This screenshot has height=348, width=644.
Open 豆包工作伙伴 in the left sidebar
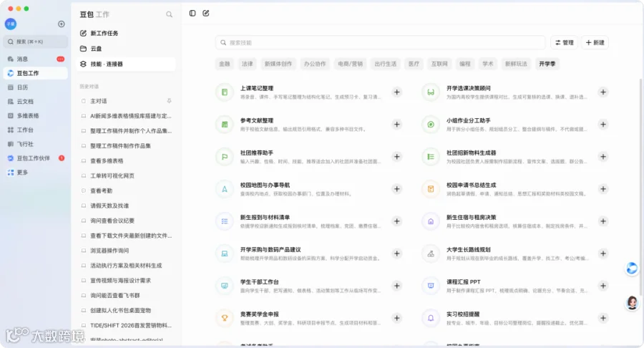click(36, 158)
